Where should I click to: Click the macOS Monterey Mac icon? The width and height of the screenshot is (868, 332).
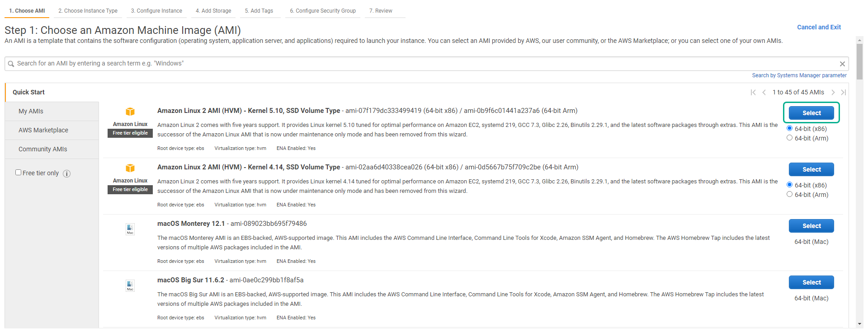tap(130, 229)
